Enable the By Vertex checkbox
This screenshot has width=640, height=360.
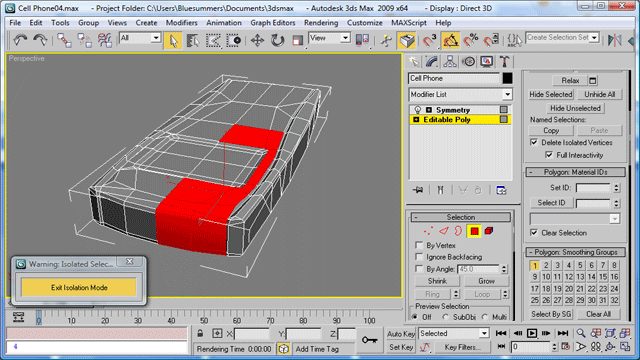(419, 245)
